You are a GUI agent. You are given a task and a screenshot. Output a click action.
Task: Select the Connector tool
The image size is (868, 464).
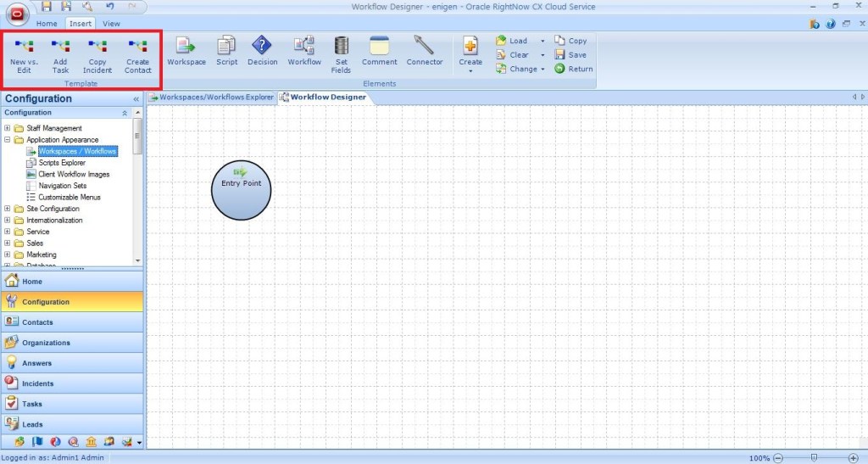coord(425,52)
